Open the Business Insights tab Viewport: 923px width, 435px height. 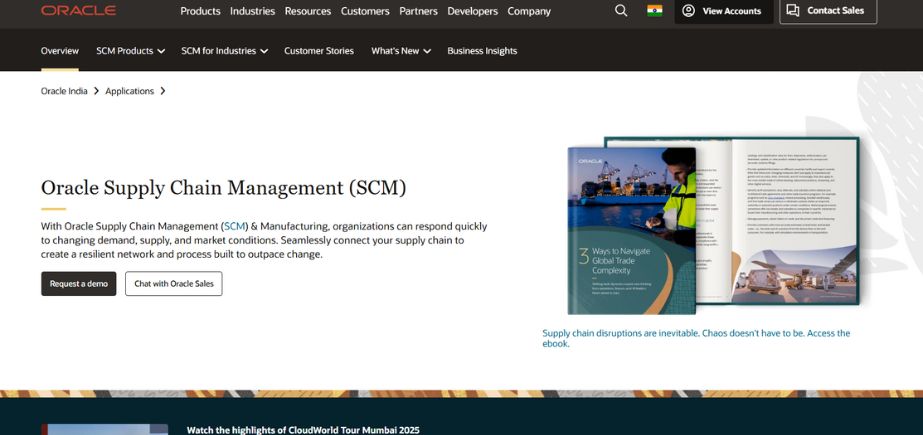click(x=482, y=51)
